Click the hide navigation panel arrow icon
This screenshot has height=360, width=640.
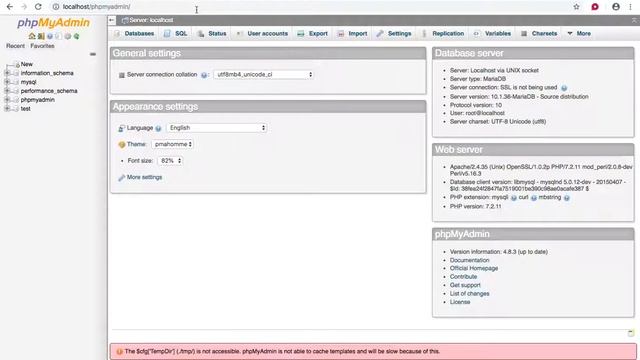click(x=112, y=20)
